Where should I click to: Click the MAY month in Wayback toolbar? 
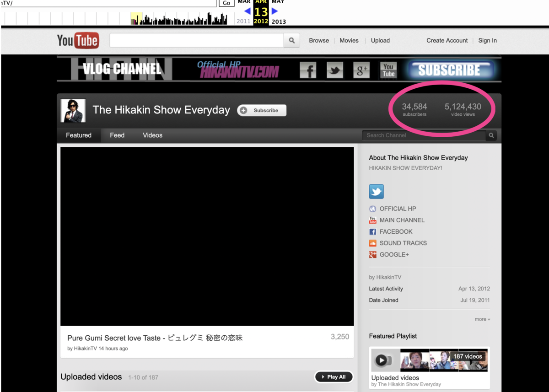click(278, 2)
